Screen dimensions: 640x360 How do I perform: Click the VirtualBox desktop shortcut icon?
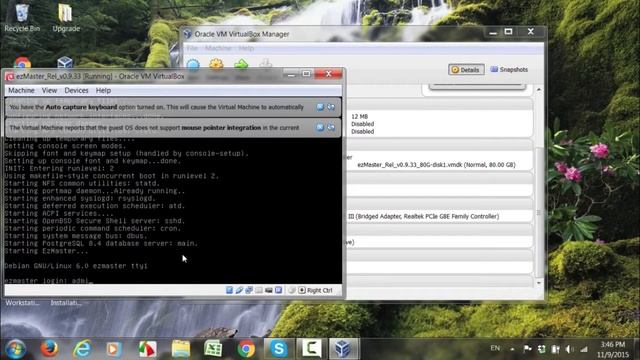click(x=65, y=63)
